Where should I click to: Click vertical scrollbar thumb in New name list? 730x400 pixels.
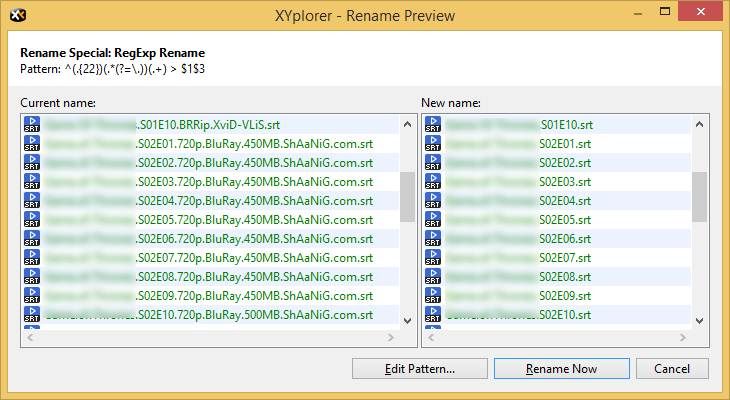[699, 196]
